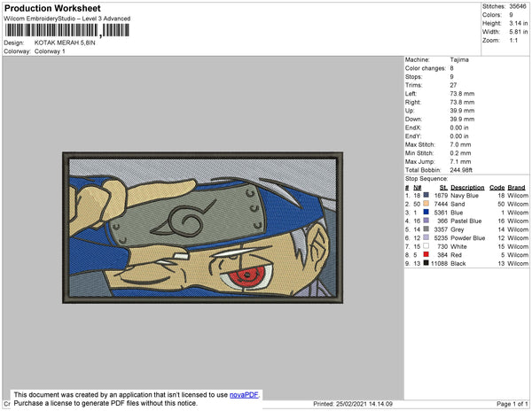Click the Min Stitch value '0.2 mm'
The height and width of the screenshot is (411, 532).
pyautogui.click(x=460, y=153)
